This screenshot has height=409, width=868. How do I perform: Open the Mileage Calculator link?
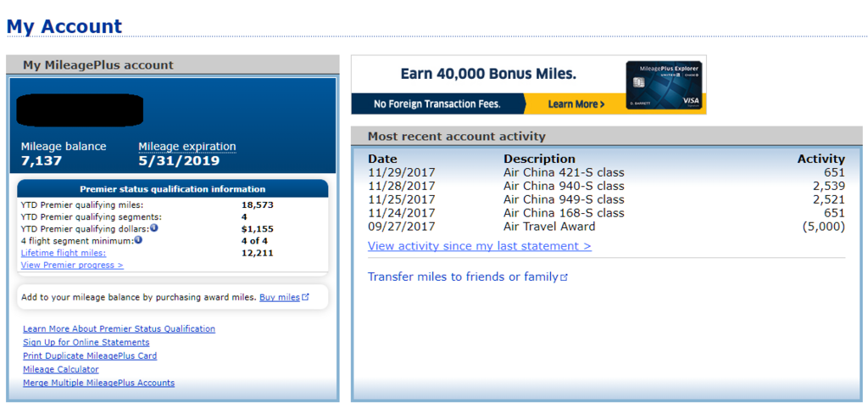(x=61, y=369)
